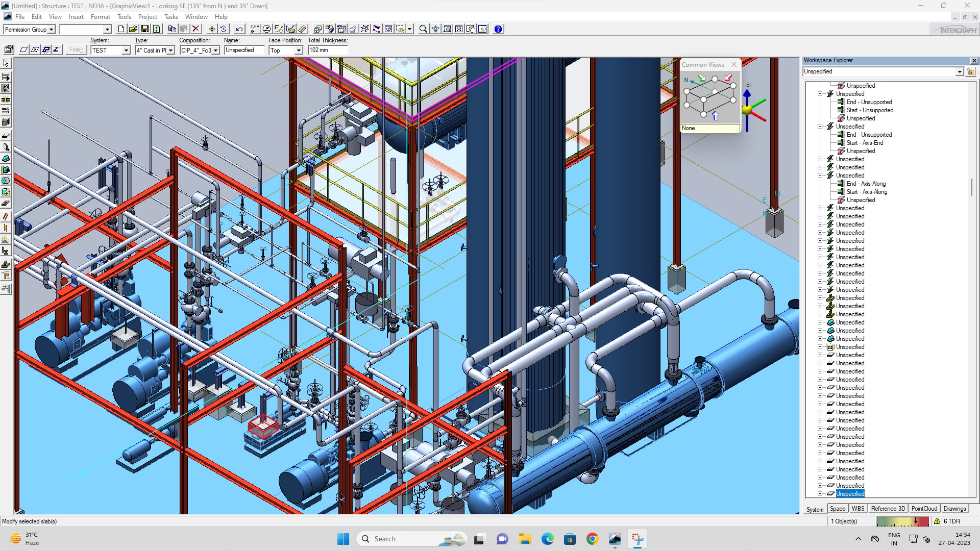
Task: Click the Total Thickness input field
Action: (x=327, y=50)
